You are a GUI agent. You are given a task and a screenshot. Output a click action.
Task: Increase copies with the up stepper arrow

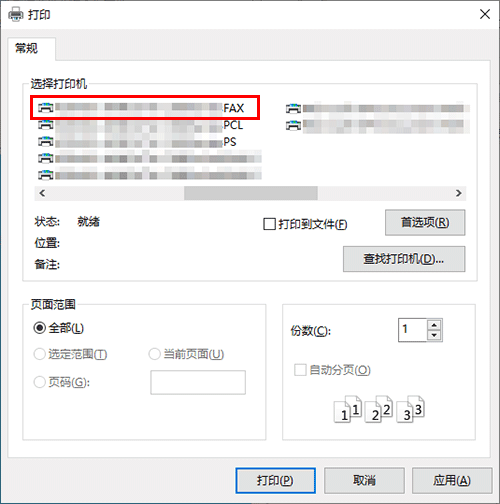[434, 325]
